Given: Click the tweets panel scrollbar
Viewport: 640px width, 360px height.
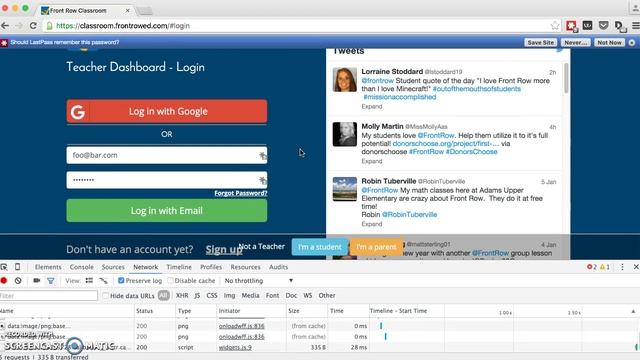Looking at the screenshot, I should point(566,78).
